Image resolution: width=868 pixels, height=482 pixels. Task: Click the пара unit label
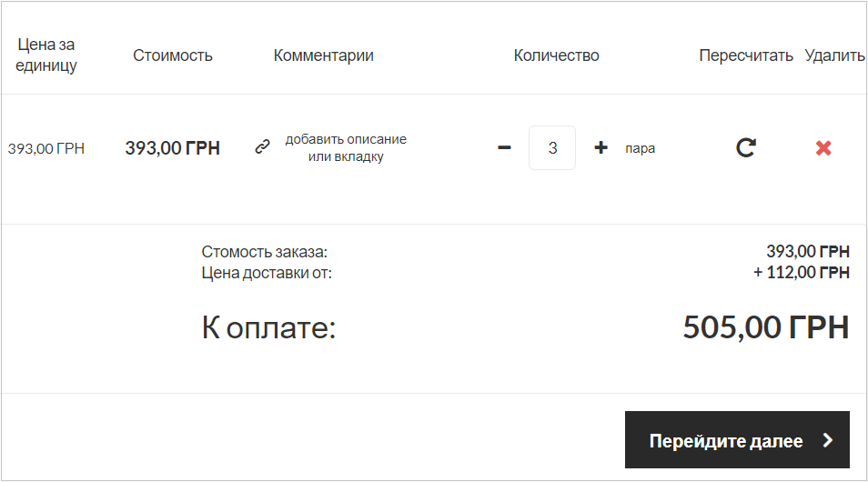click(x=641, y=148)
